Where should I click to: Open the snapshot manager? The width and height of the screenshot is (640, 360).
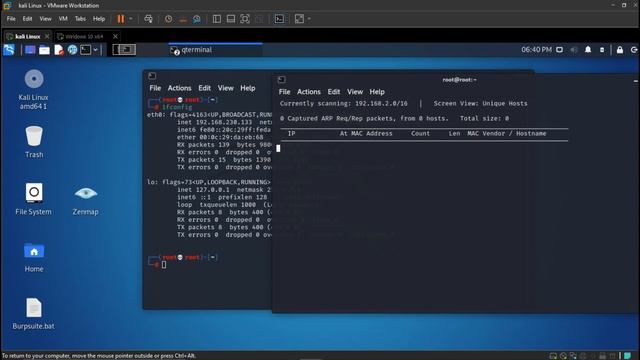point(197,19)
